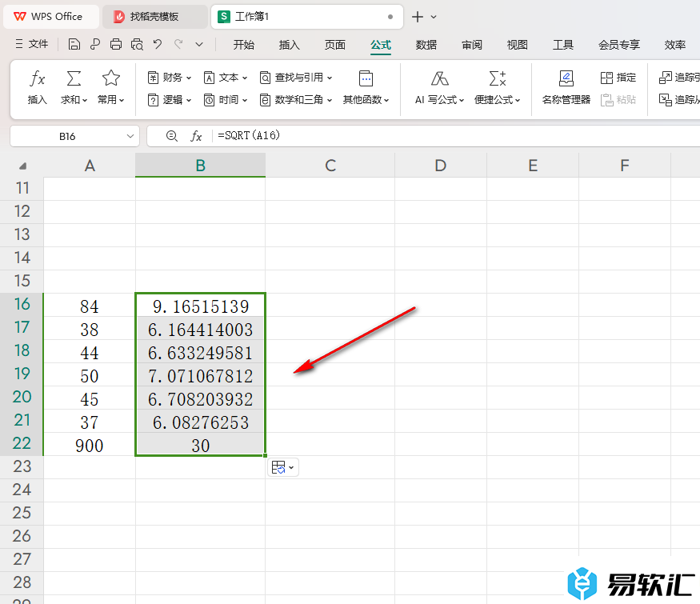Image resolution: width=700 pixels, height=604 pixels.
Task: Switch to the 插入 ribbon tab
Action: (x=290, y=45)
